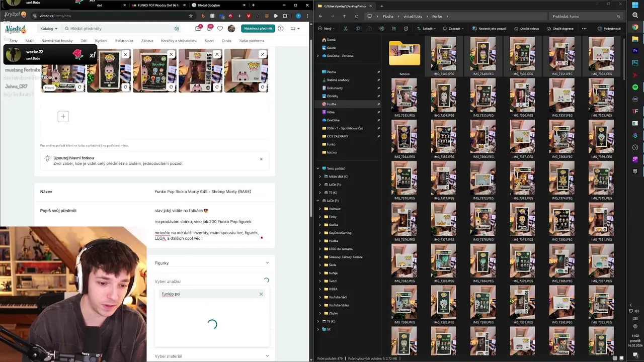Image resolution: width=644 pixels, height=362 pixels.
Task: Share selected files in Explorer toolbar
Action: coord(394,29)
